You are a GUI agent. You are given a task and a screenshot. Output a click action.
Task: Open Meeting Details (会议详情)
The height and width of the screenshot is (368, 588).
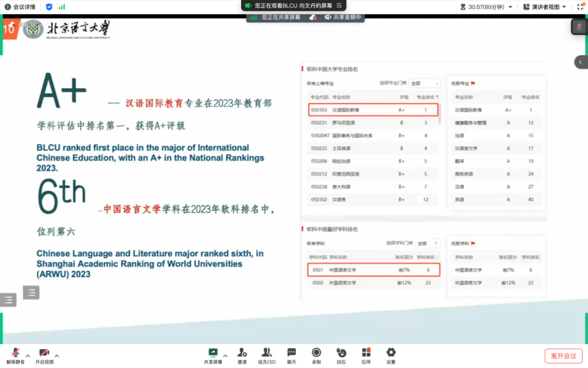click(20, 7)
